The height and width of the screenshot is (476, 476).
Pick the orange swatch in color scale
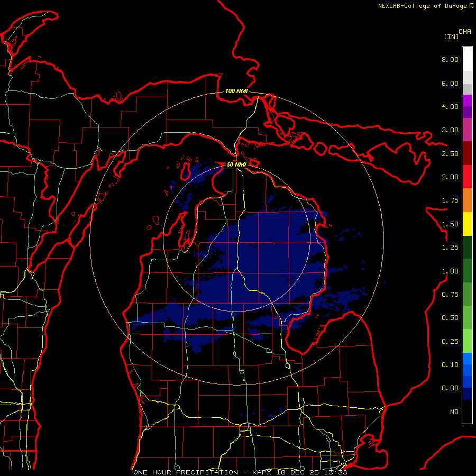coord(467,200)
